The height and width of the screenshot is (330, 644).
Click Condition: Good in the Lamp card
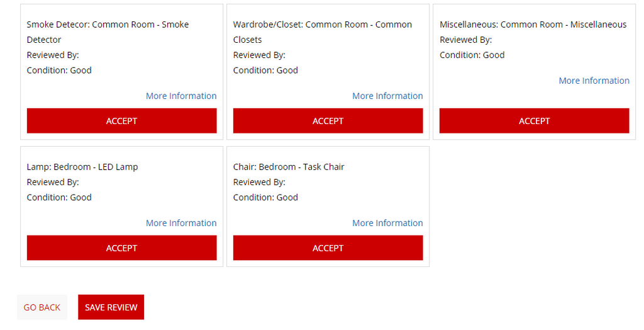(x=59, y=197)
